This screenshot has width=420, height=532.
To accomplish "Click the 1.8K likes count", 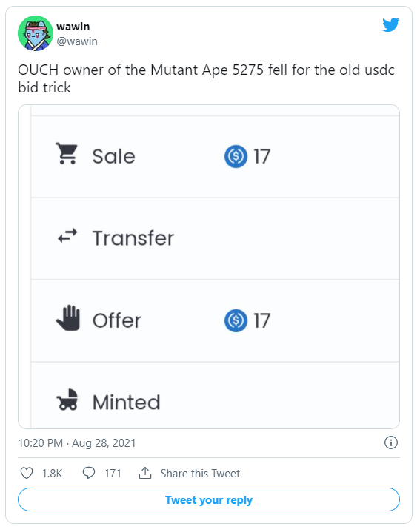I will 52,474.
